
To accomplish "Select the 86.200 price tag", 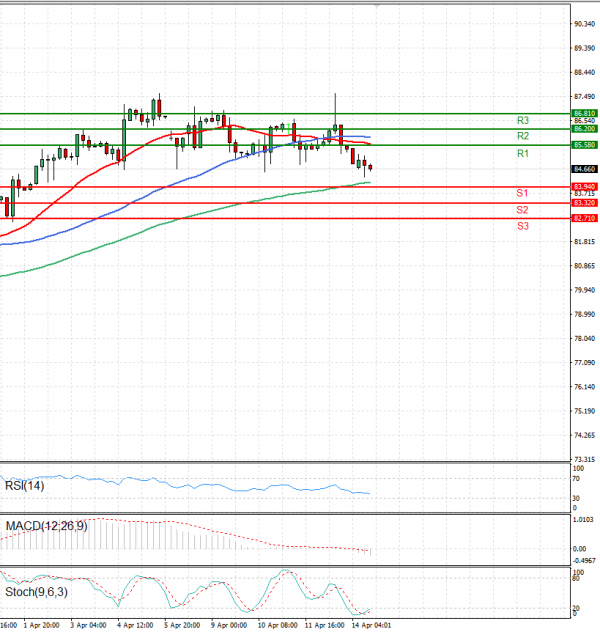I will (584, 129).
